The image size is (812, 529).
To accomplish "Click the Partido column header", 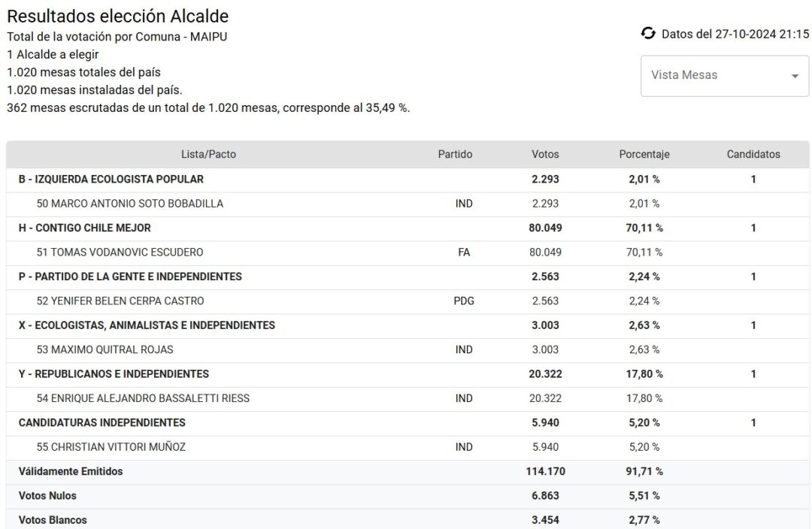I will tap(455, 154).
